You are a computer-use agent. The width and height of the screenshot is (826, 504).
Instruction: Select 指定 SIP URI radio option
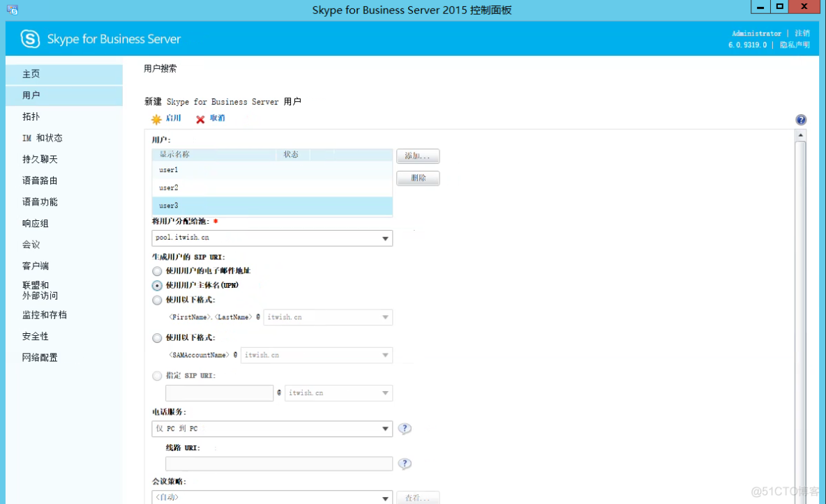pyautogui.click(x=157, y=376)
